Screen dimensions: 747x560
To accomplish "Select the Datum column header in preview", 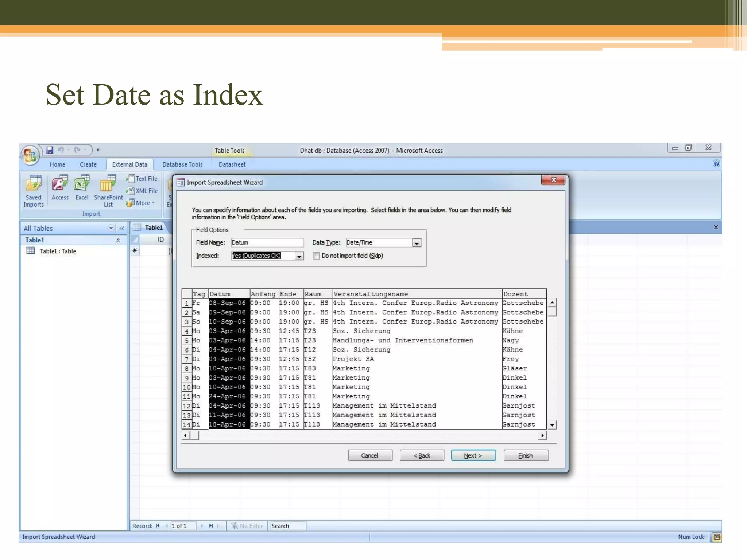I will click(229, 294).
